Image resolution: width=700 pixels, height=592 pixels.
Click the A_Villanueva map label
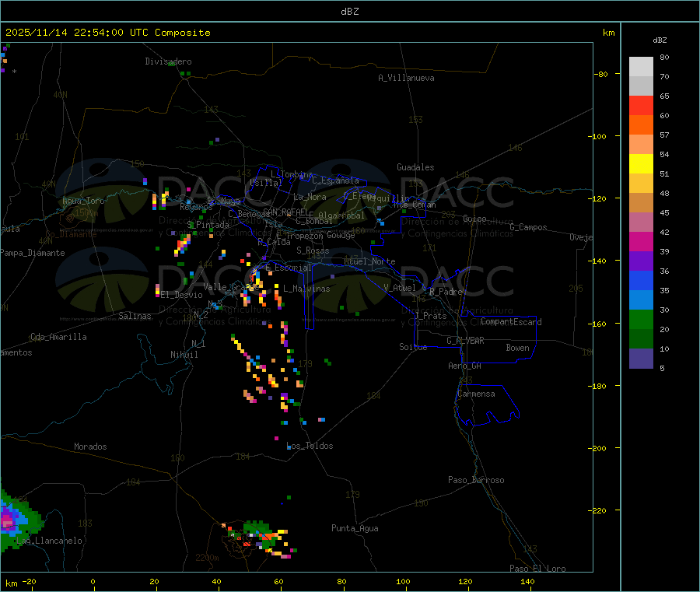point(406,78)
